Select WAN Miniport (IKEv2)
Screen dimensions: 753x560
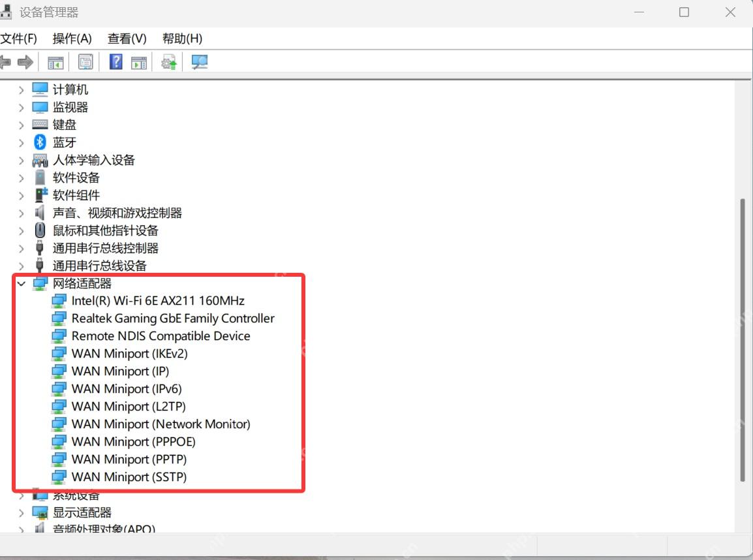[130, 354]
